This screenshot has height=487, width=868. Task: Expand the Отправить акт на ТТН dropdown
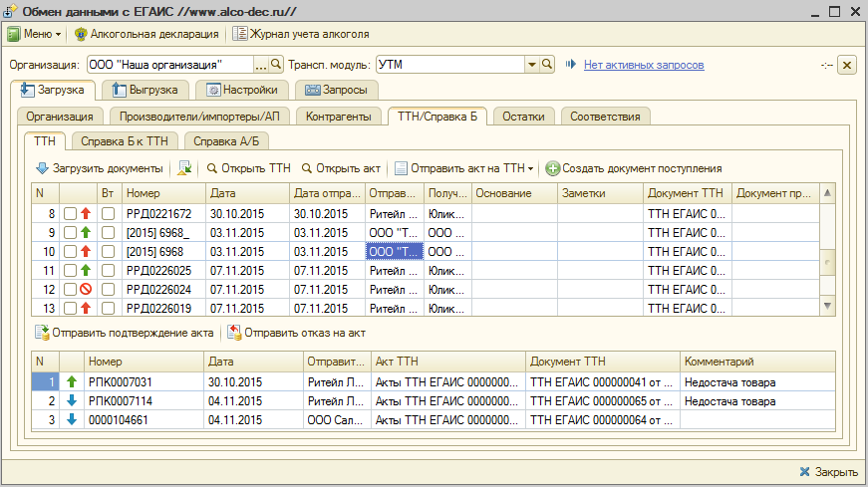tap(531, 168)
